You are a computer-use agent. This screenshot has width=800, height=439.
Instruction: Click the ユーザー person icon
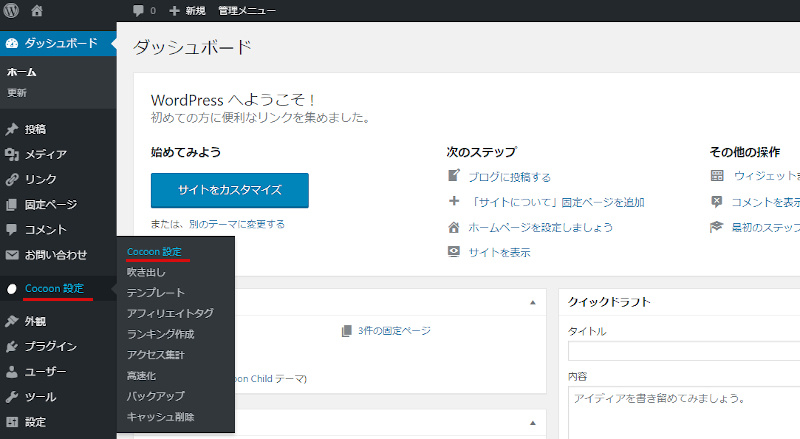[x=12, y=372]
